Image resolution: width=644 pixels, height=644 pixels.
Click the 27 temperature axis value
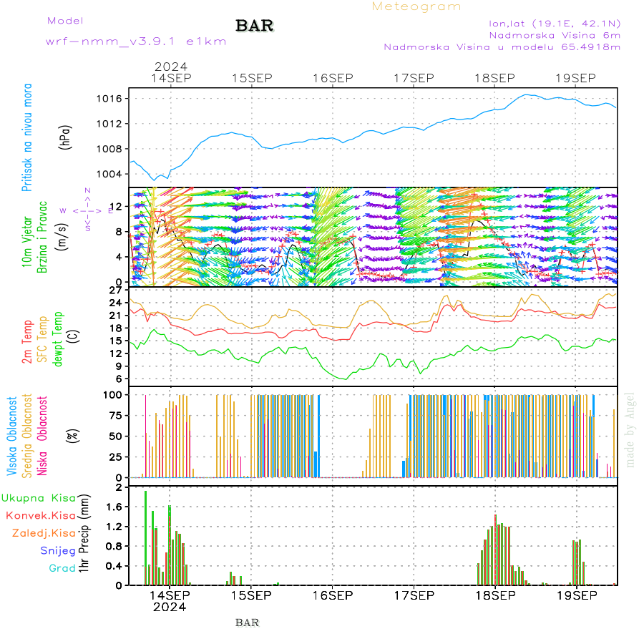(116, 291)
